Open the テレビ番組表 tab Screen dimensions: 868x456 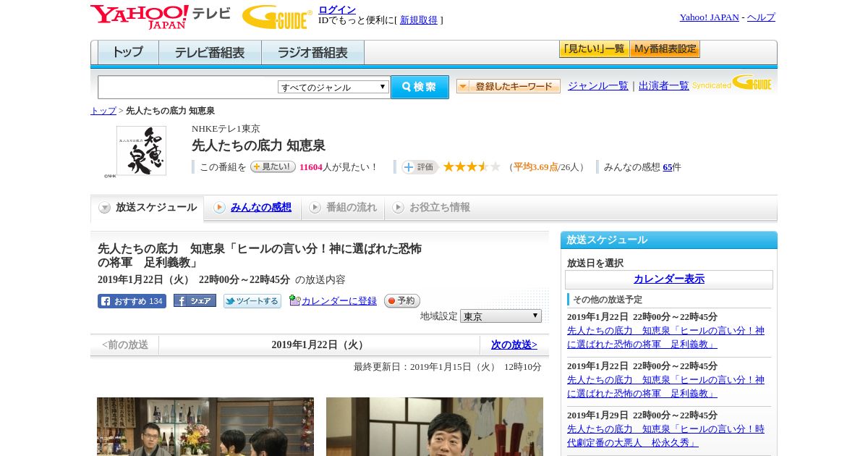(210, 53)
